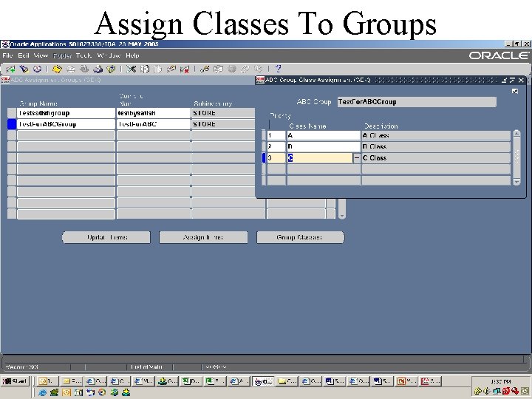
Task: Click the TestForABC compile name field
Action: click(154, 124)
